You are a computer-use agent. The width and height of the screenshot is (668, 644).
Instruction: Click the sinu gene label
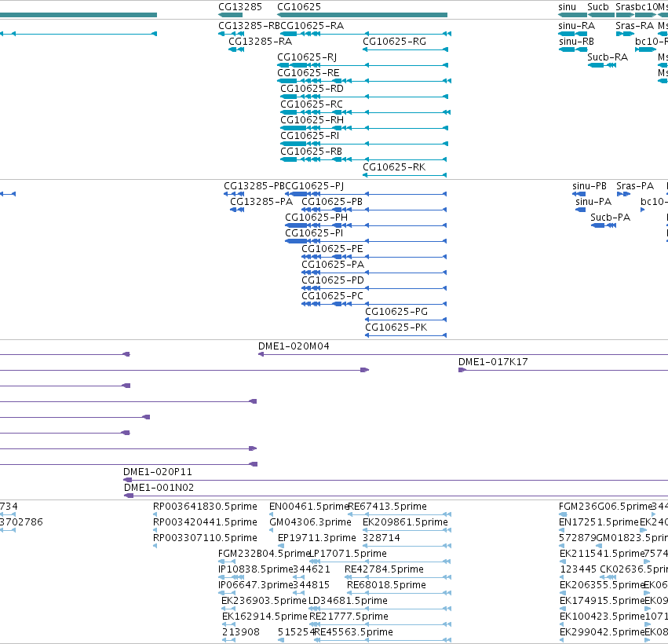[567, 7]
